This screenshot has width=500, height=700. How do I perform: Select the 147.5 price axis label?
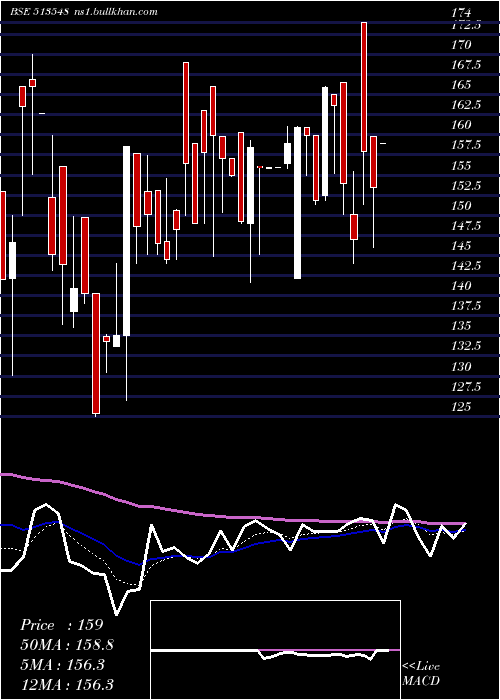(x=466, y=225)
